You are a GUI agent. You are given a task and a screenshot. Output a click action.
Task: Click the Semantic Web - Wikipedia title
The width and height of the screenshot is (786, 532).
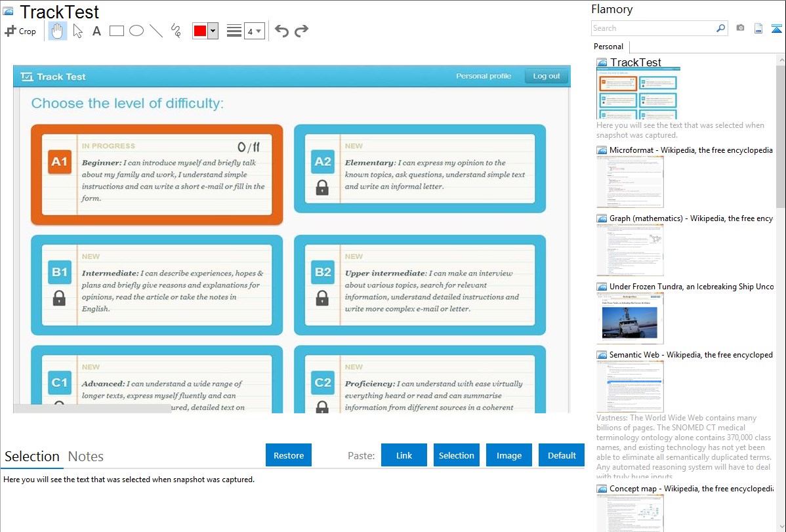691,354
